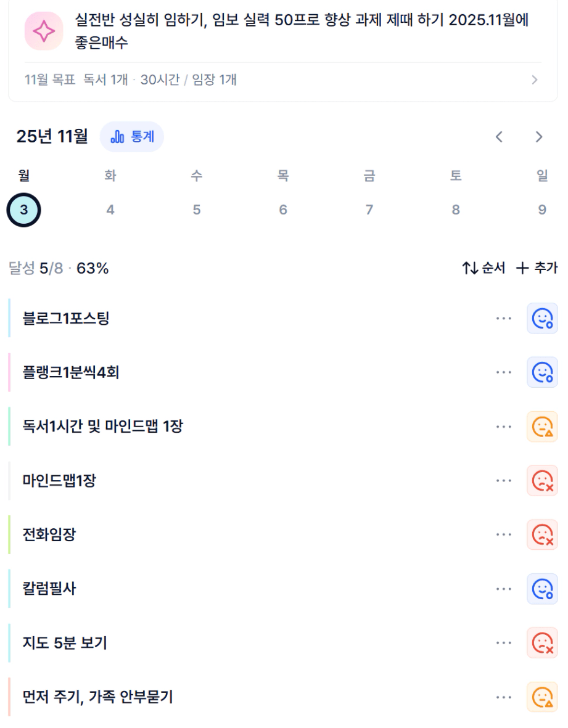Click red status face for 전화임장
Image resolution: width=568 pixels, height=728 pixels.
click(542, 534)
